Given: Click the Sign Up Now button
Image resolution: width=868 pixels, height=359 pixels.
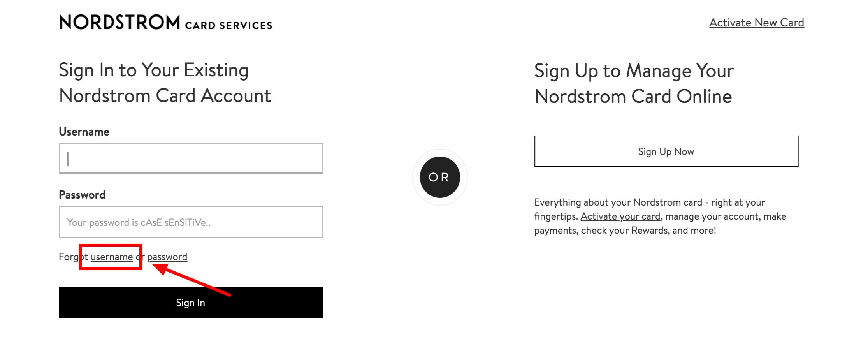Looking at the screenshot, I should [666, 151].
